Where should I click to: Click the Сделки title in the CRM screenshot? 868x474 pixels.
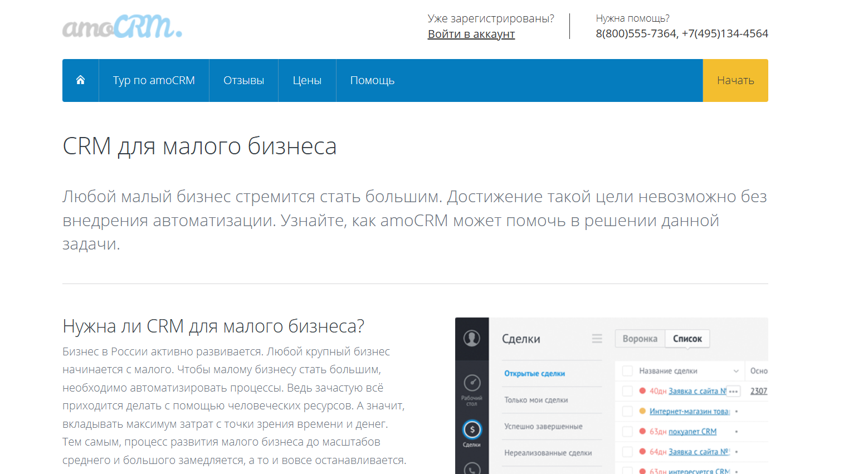[x=521, y=339]
